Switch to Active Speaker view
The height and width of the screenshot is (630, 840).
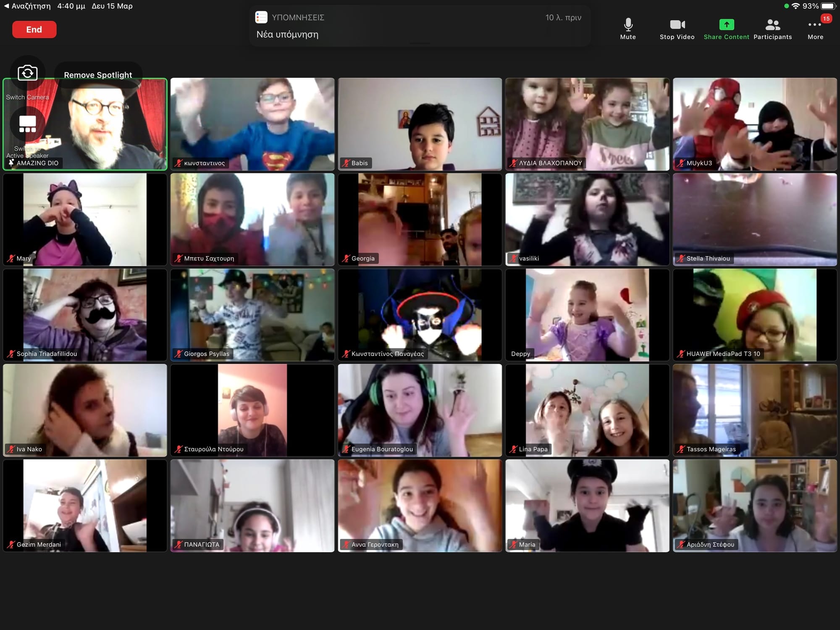tap(28, 124)
